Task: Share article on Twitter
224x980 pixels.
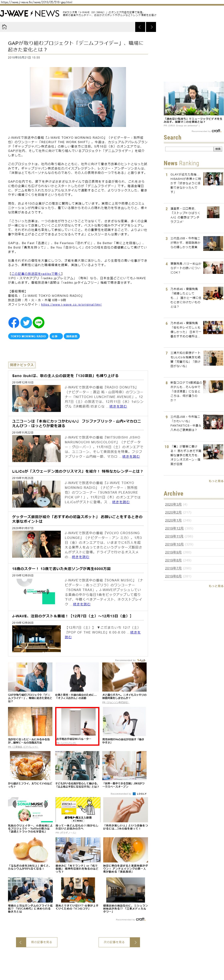Action: tap(26, 323)
